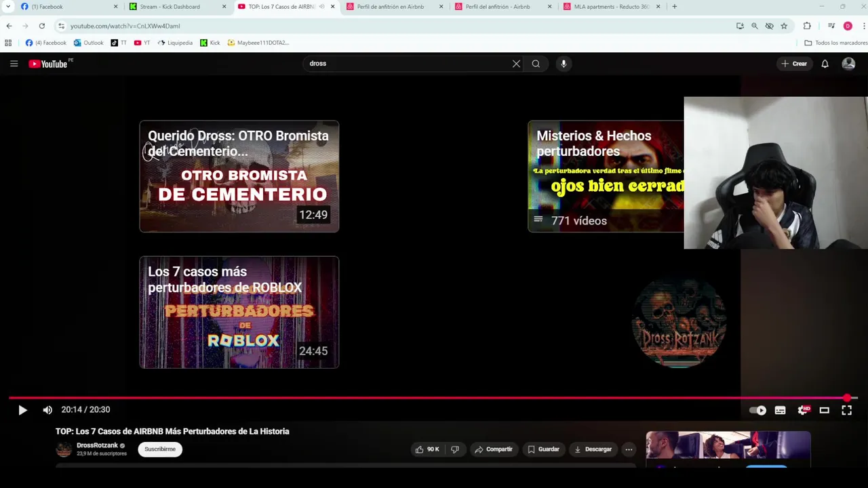868x488 pixels.
Task: Seek on the red progress bar
Action: click(434, 398)
